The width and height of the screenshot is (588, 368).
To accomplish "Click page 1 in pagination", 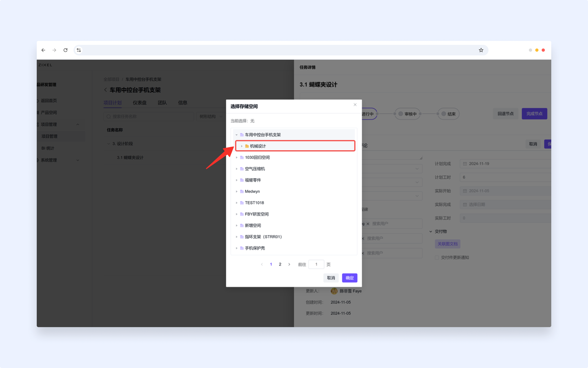I will click(271, 264).
